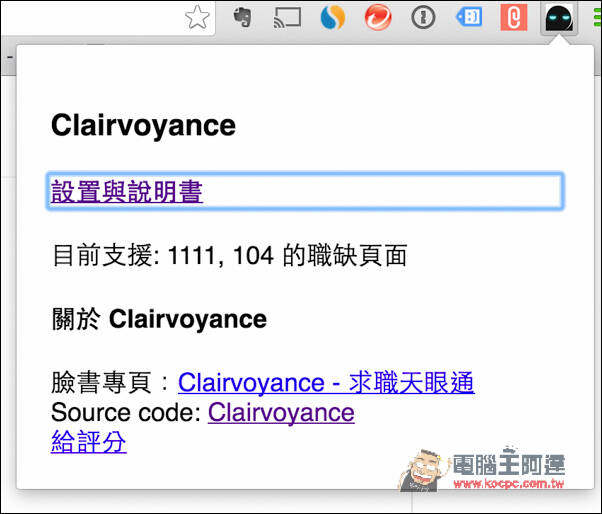The image size is (602, 514).
Task: Click the red Trend Micro extension icon
Action: (378, 18)
